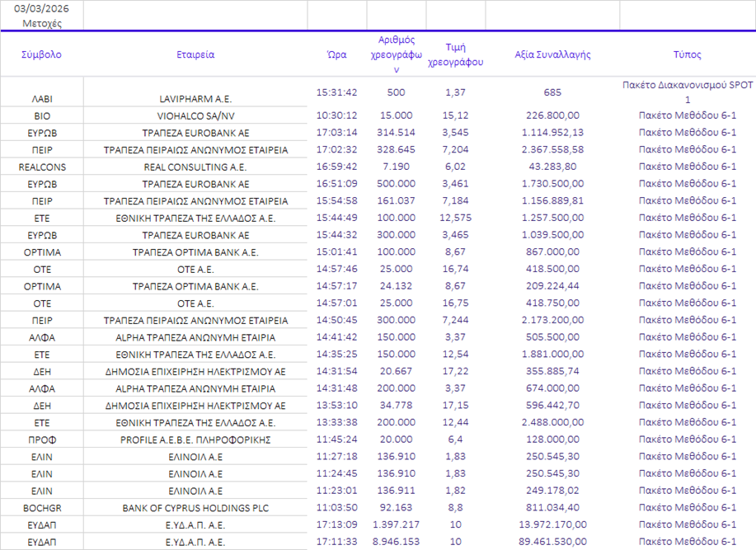Click the quantity 20.667
Image resolution: width=756 pixels, height=550 pixels.
click(x=397, y=371)
